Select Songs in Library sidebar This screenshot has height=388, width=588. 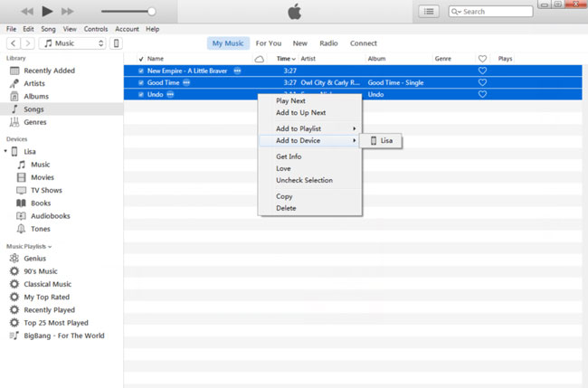[x=62, y=109]
